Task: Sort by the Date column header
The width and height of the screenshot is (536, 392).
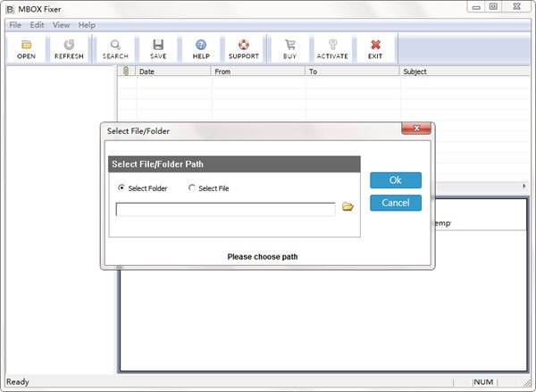Action: pyautogui.click(x=173, y=71)
